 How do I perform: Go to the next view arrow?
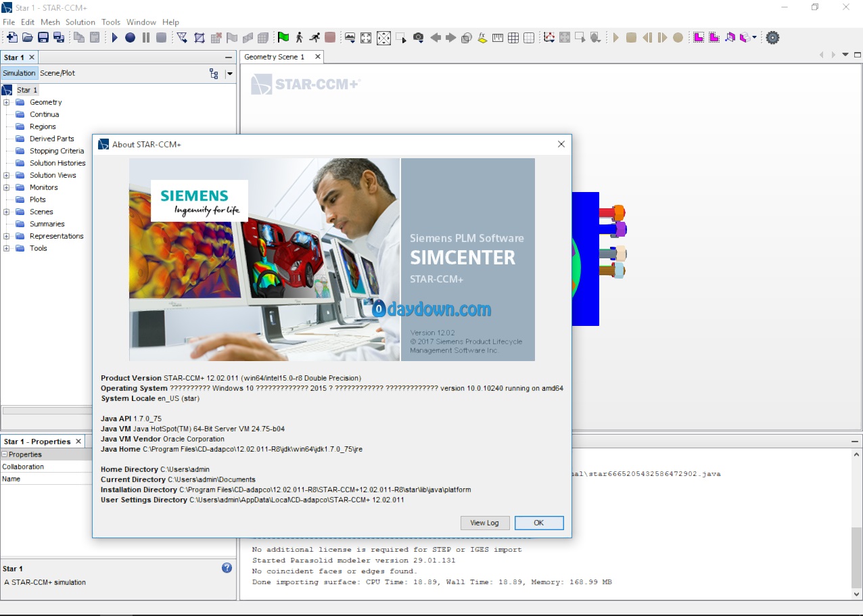pyautogui.click(x=451, y=38)
